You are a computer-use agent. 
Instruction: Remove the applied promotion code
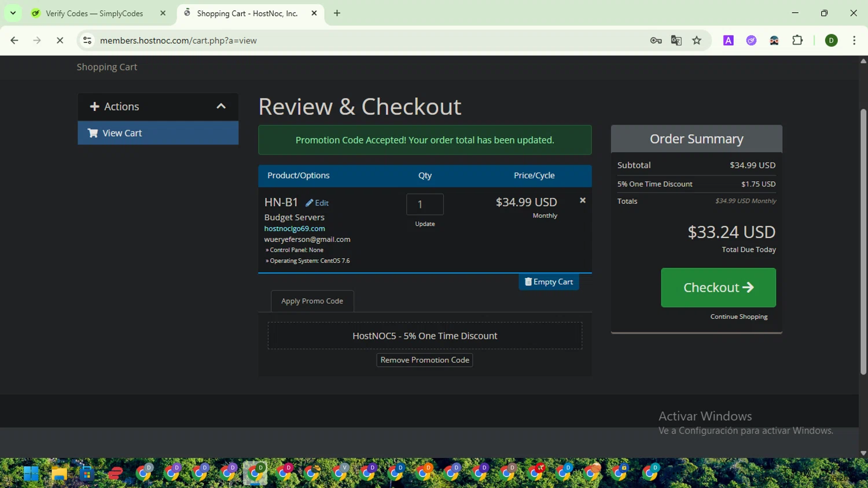coord(425,360)
